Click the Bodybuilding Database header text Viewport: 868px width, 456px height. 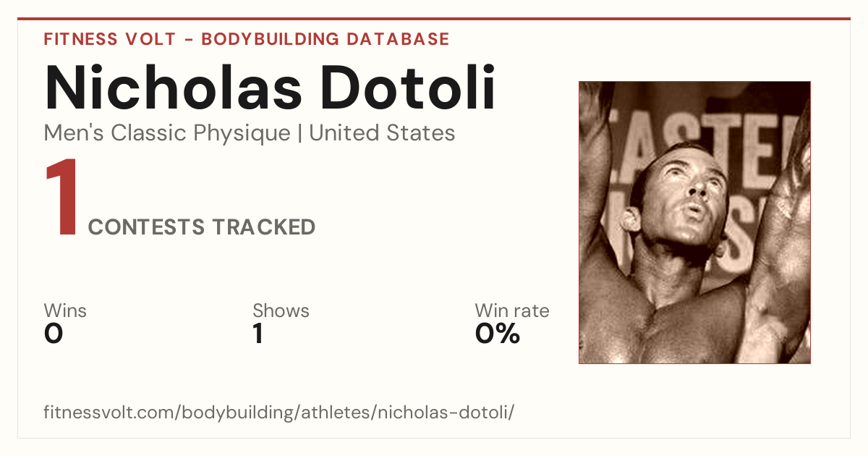325,39
